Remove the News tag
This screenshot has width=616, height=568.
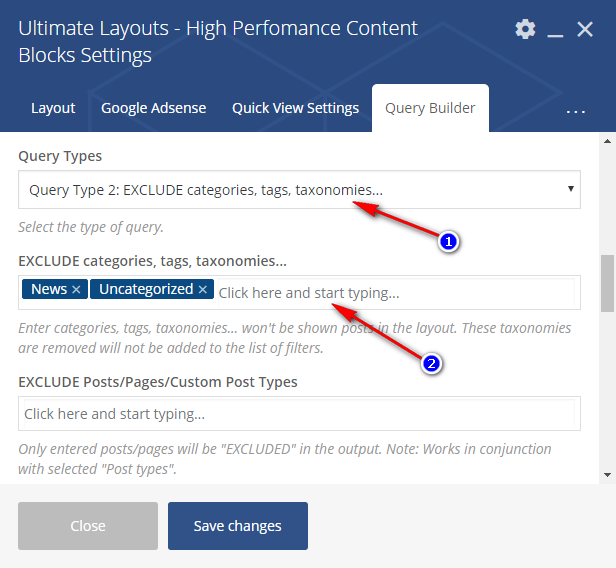click(x=76, y=290)
